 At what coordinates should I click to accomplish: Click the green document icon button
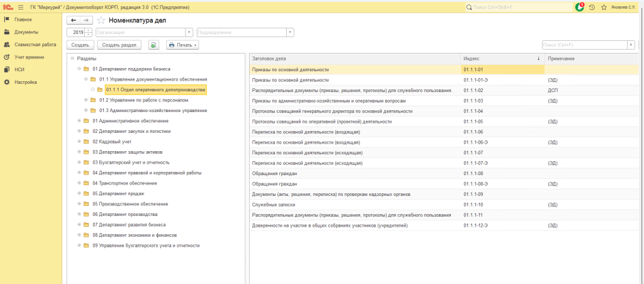153,45
